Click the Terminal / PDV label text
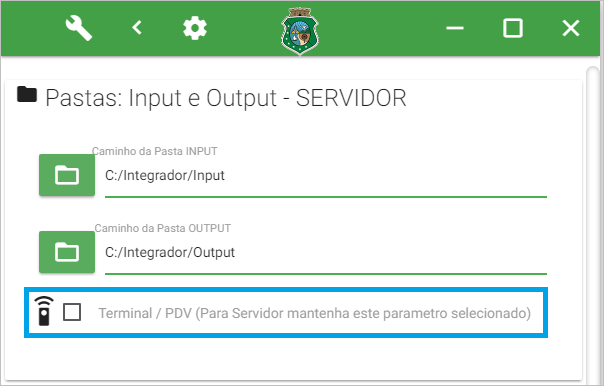 [315, 313]
